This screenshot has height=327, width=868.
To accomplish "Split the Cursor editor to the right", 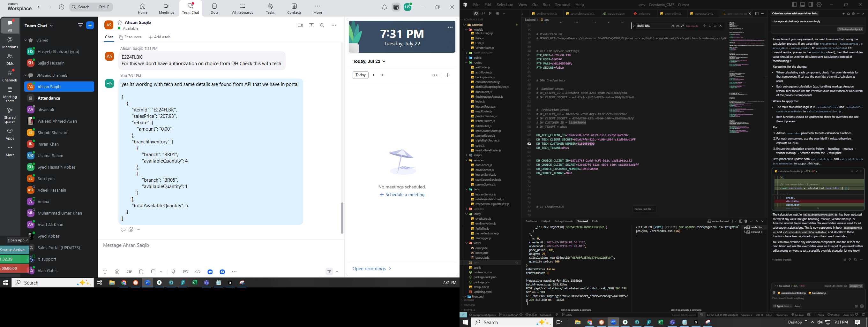I will [x=757, y=13].
